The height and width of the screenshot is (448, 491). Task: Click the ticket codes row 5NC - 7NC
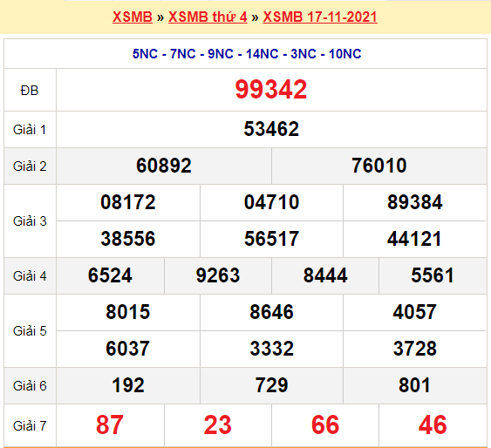247,54
